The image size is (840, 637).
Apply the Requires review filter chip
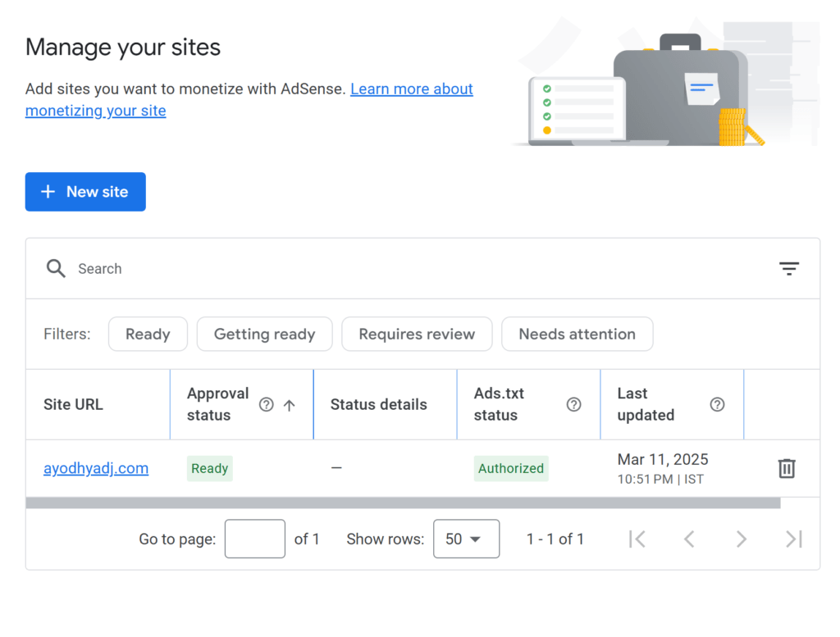pyautogui.click(x=417, y=334)
